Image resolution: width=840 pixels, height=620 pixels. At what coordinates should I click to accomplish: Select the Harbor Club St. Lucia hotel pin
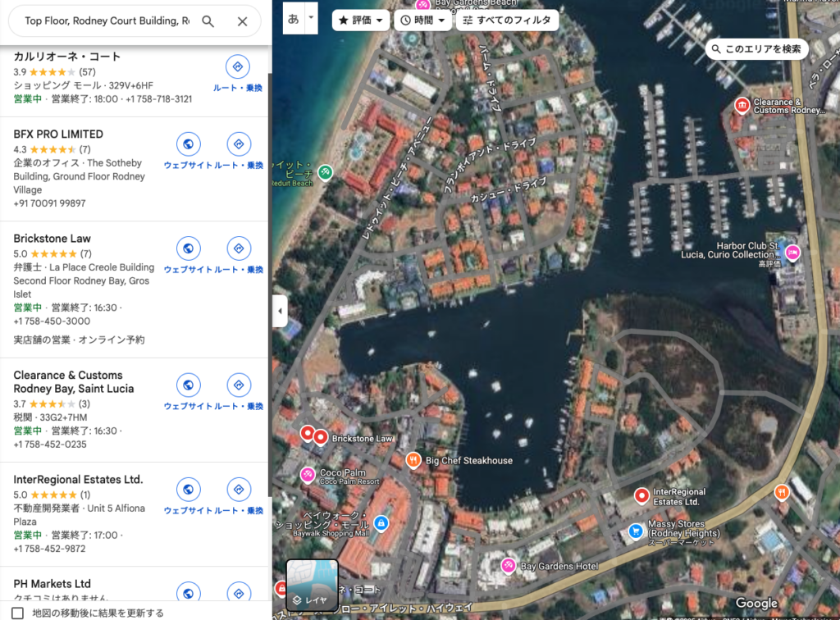click(x=792, y=252)
